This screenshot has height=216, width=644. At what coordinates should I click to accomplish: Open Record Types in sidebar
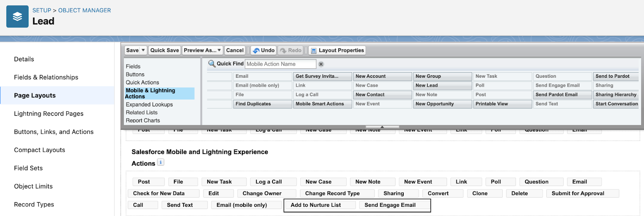[x=34, y=204]
